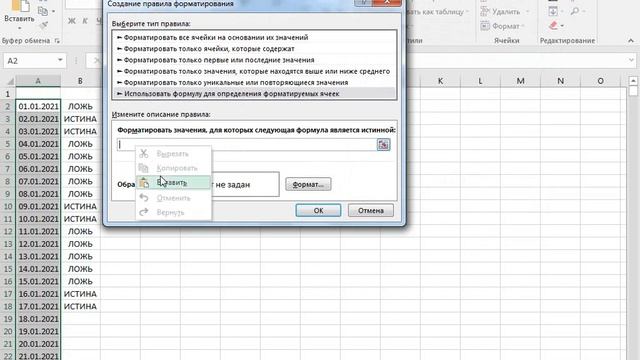Click the large Вставить paste icon in ribbon
This screenshot has width=640, height=360.
(19, 6)
